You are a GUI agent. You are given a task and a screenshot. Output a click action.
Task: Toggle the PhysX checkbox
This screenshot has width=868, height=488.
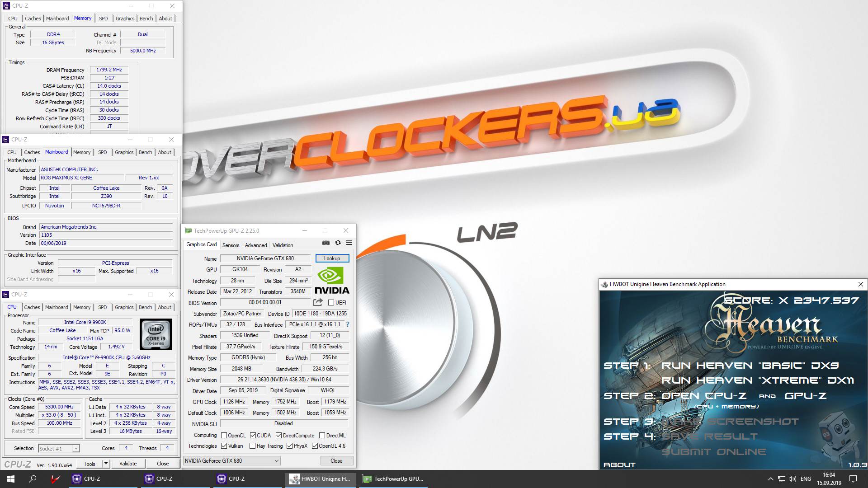[x=289, y=446]
